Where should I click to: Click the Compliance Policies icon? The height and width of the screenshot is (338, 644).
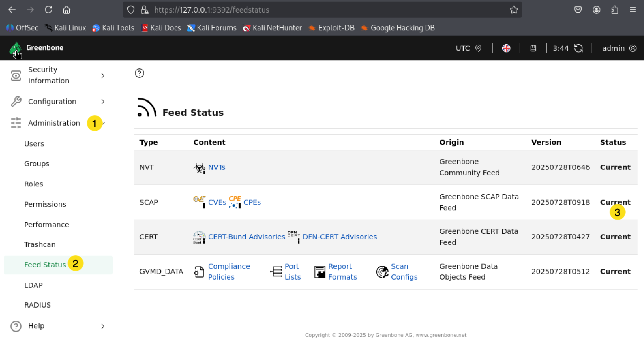199,272
